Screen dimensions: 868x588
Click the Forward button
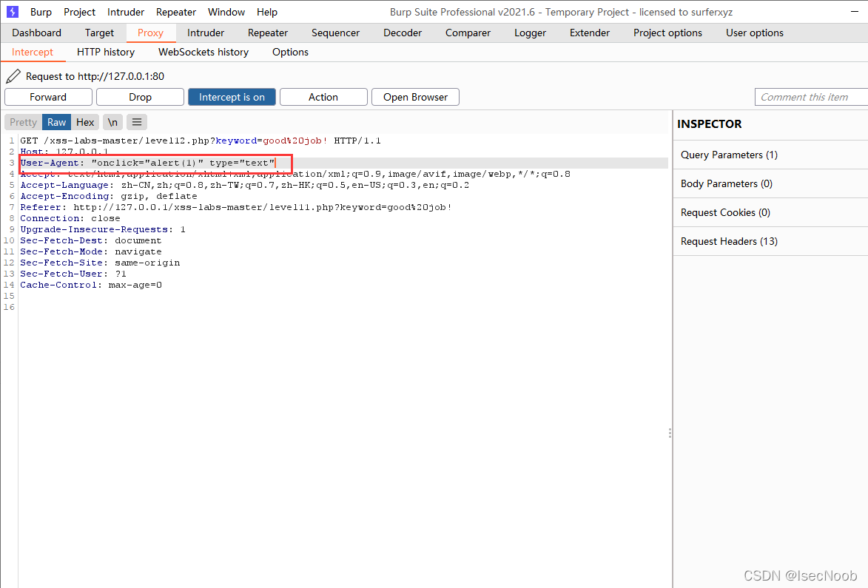click(x=48, y=97)
